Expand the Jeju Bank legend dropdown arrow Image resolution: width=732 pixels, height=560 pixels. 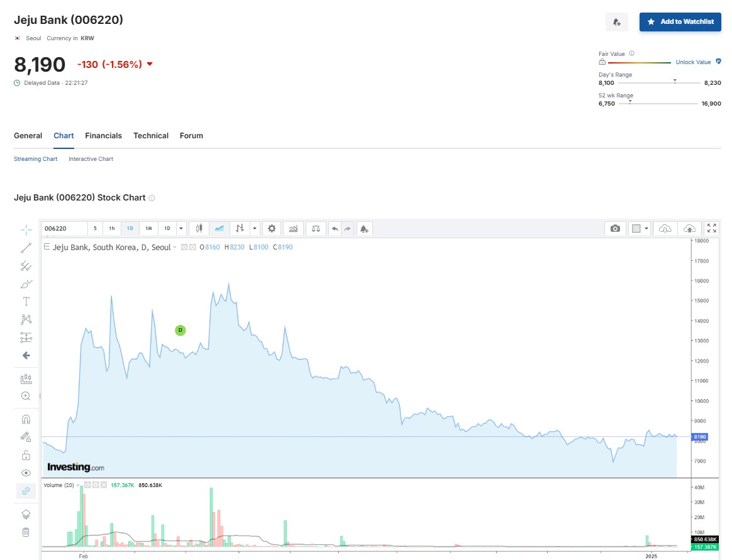(x=175, y=248)
